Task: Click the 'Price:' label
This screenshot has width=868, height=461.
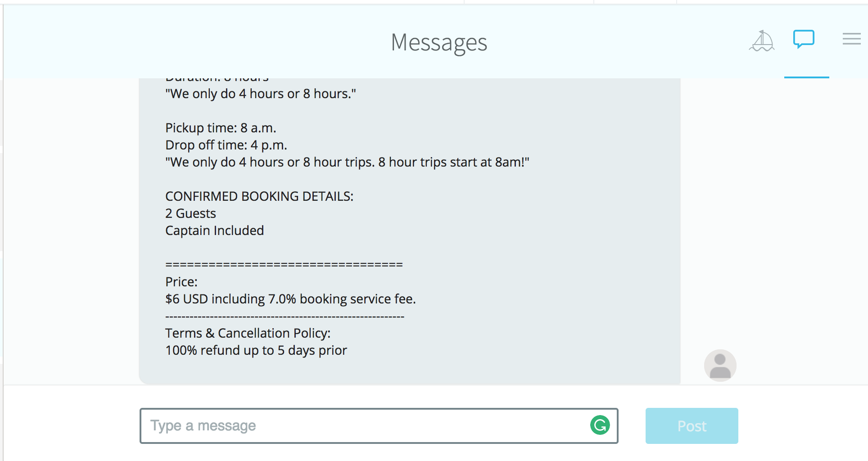Action: (181, 282)
